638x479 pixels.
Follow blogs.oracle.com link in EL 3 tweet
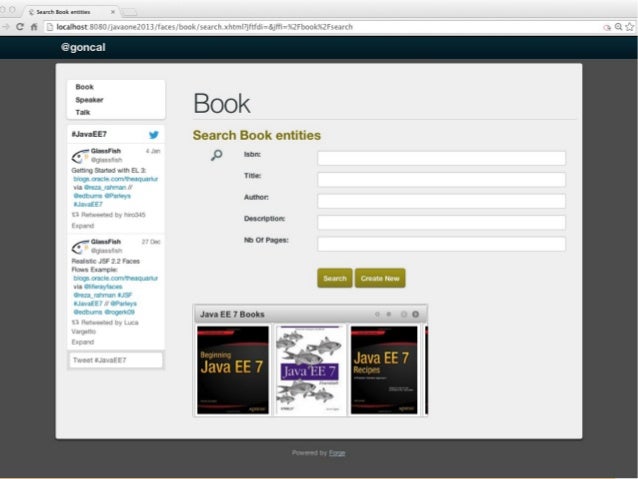(x=116, y=179)
